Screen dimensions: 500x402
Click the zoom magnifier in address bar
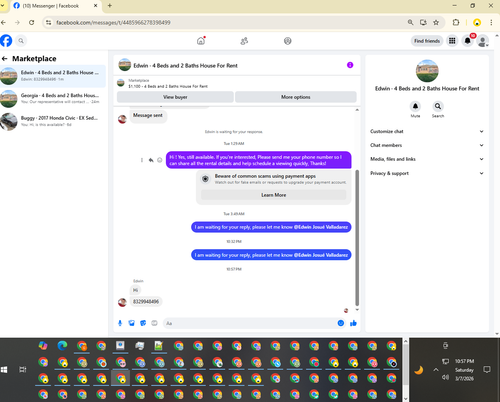tap(410, 22)
